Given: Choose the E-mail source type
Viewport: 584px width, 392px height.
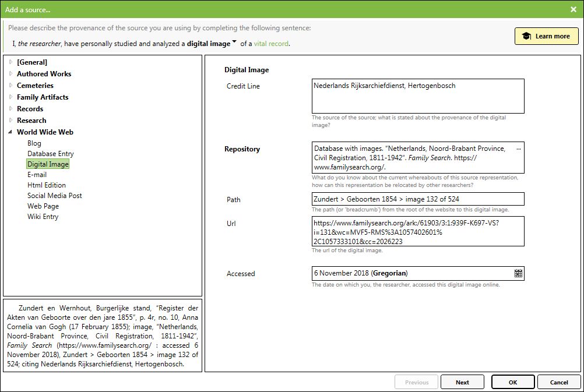Looking at the screenshot, I should click(x=37, y=175).
